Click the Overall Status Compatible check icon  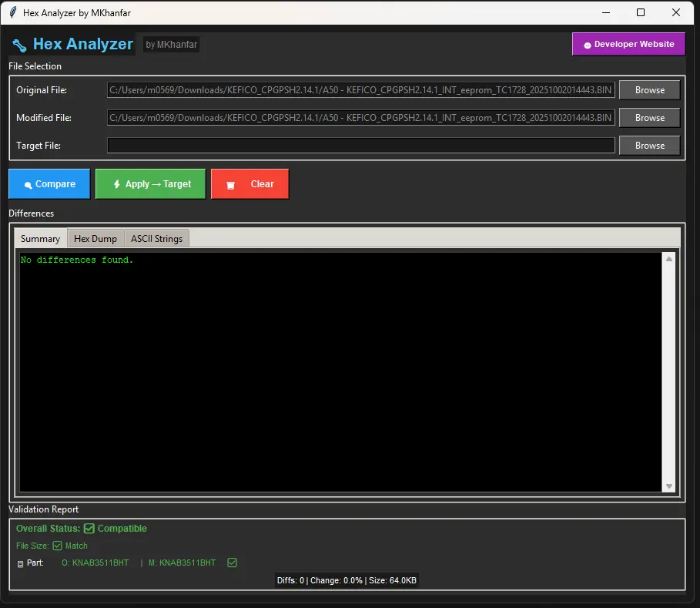pos(89,529)
